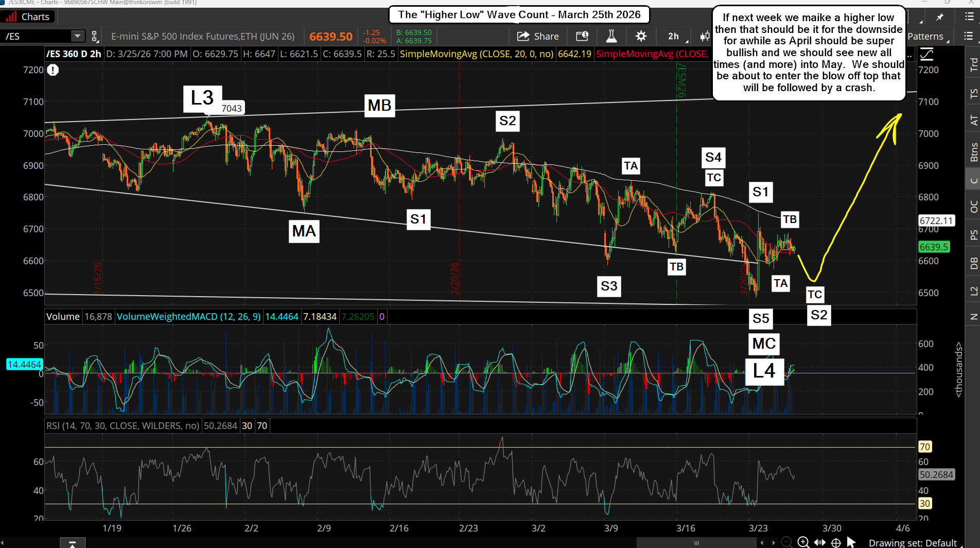Screen dimensions: 980x548
Task: Click the expand/compress time axis icon
Action: pos(820,542)
